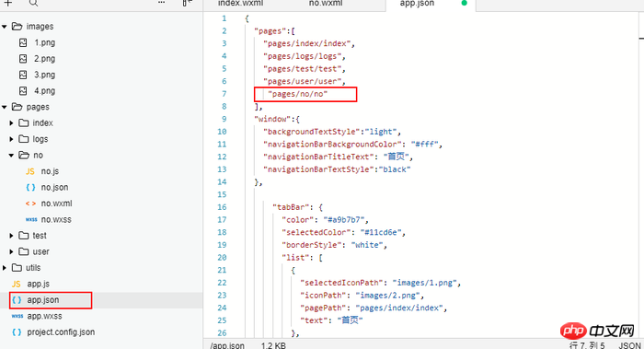Image resolution: width=644 pixels, height=349 pixels.
Task: Click the braces icon beside project.config.json
Action: click(x=17, y=332)
